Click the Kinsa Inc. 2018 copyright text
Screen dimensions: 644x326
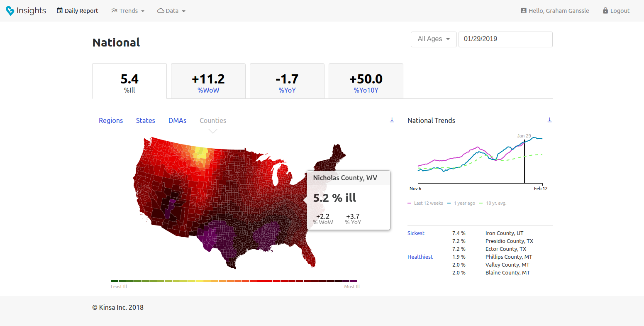tap(118, 308)
